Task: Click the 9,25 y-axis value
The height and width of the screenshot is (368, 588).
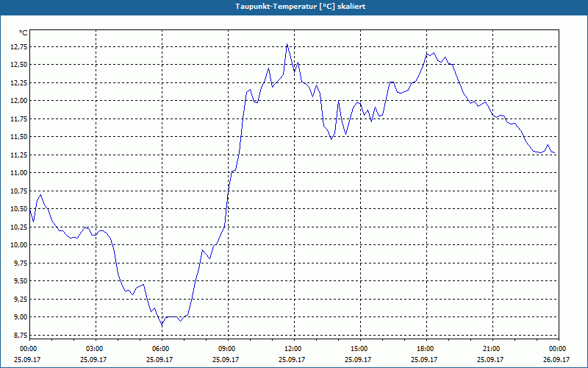Action: coord(22,299)
